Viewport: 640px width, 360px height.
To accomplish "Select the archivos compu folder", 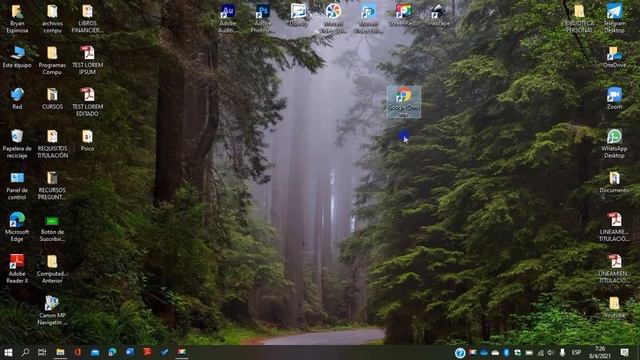I will (52, 18).
